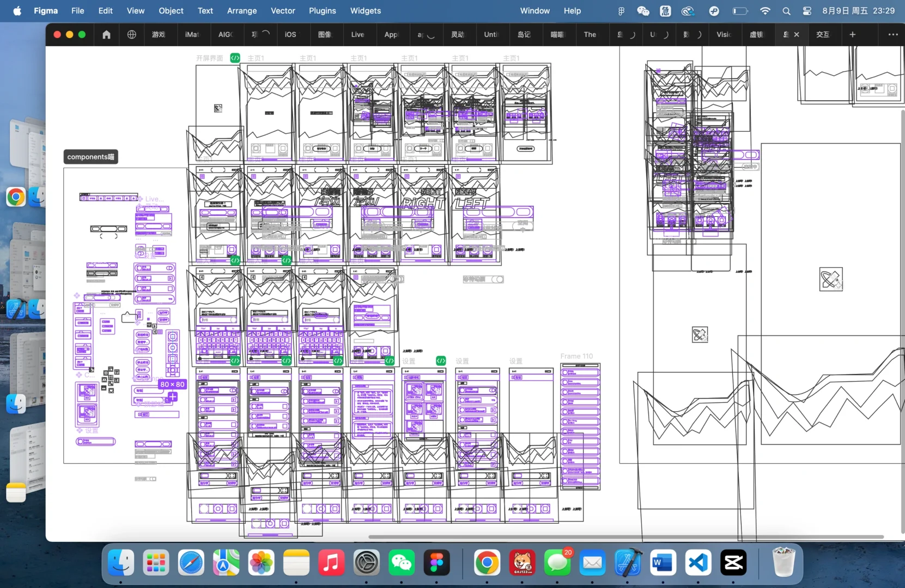Open the Arrange menu

click(x=242, y=11)
